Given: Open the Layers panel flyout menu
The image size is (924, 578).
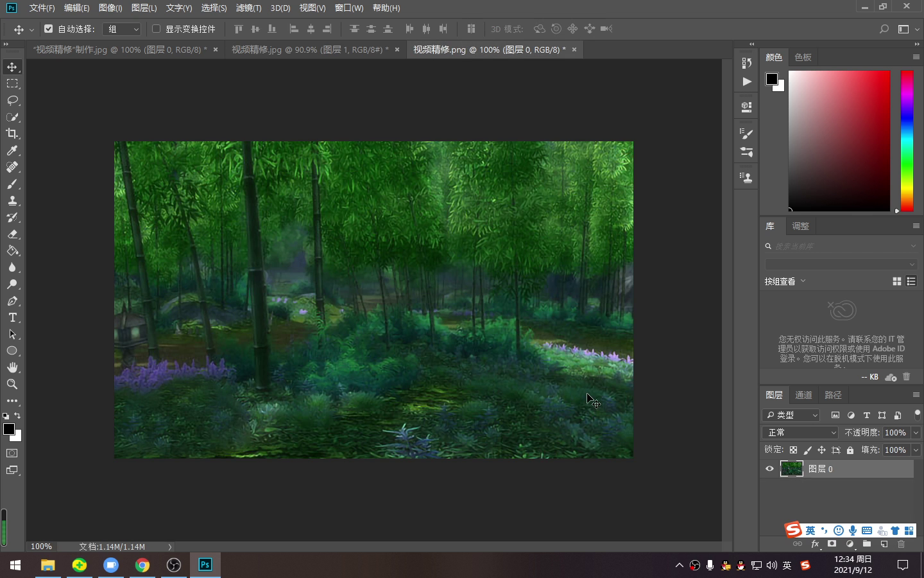Looking at the screenshot, I should point(916,395).
